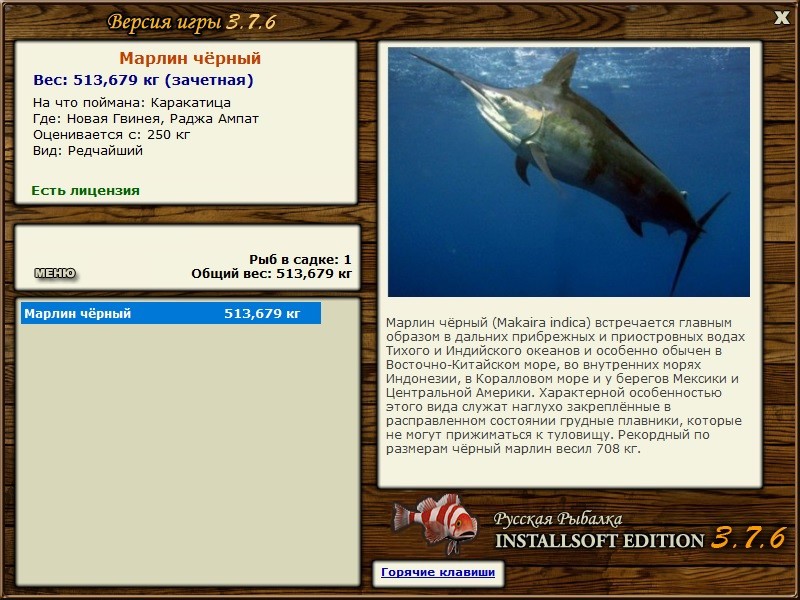Open the МЕНЮ button
Screen dimensions: 800x600
click(55, 273)
